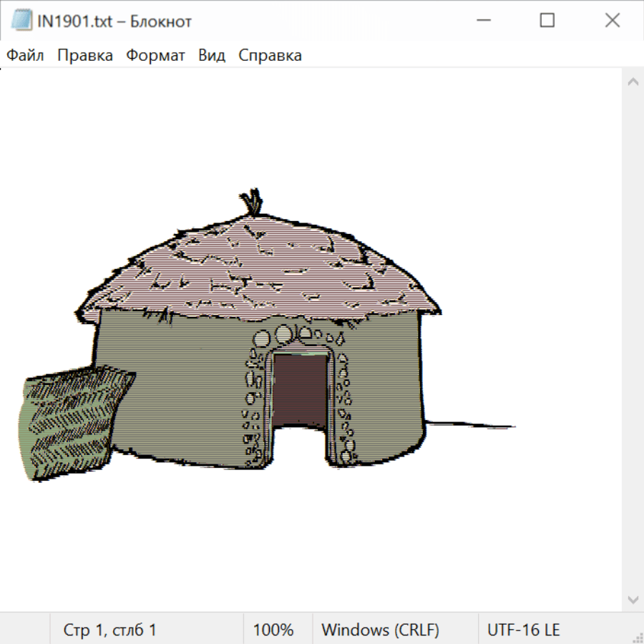Click the Notepad icon in the title bar
This screenshot has width=644, height=644.
pos(21,21)
